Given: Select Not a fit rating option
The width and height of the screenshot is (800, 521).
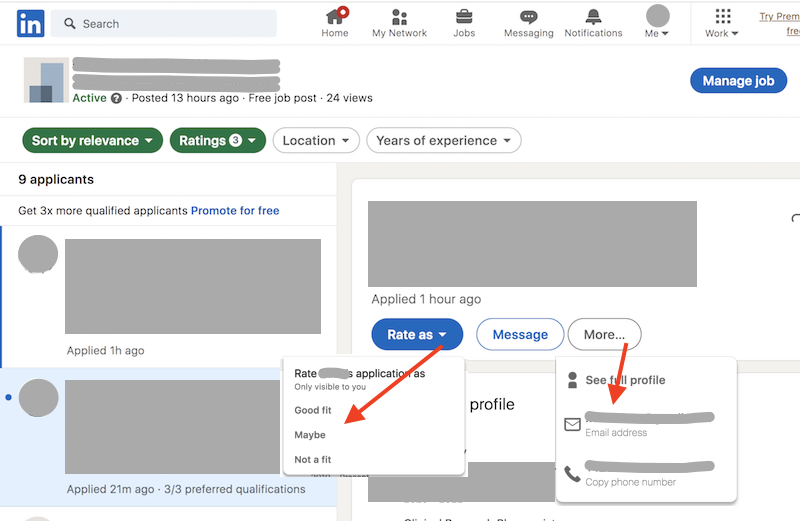Looking at the screenshot, I should (313, 460).
